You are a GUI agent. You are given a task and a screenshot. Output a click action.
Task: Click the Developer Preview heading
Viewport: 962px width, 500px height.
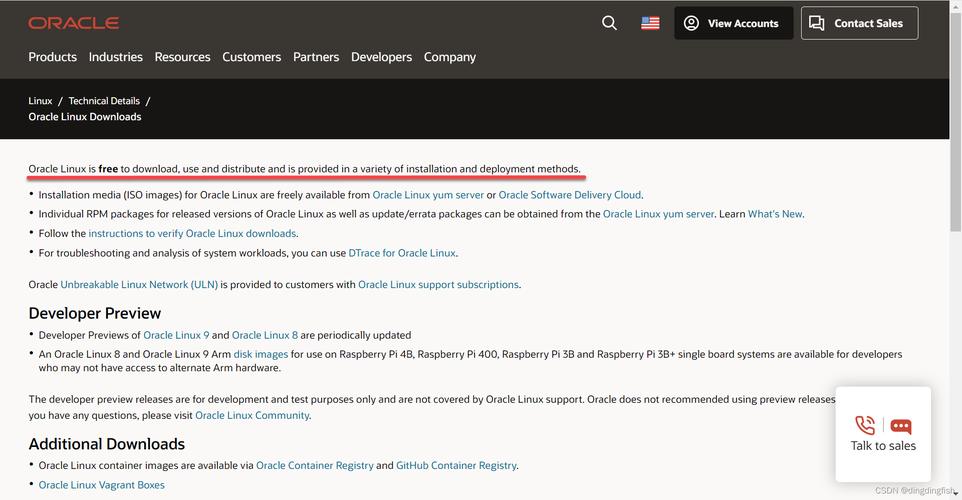click(94, 313)
